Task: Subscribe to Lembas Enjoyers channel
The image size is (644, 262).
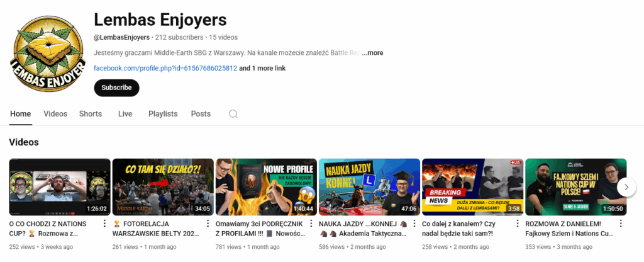Action: tap(116, 88)
